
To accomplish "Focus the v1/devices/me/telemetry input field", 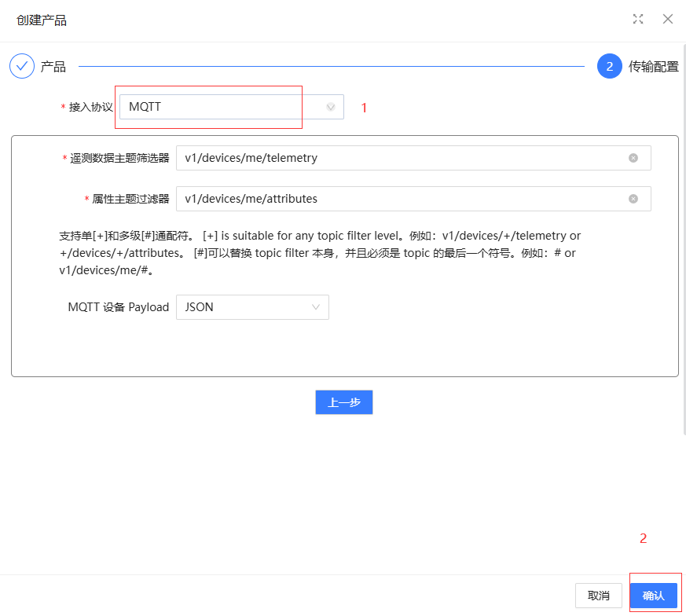I will click(x=401, y=158).
